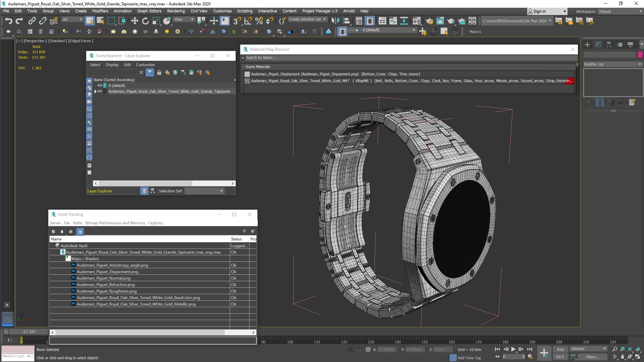Open the Rendering menu
This screenshot has width=644, height=362.
click(x=176, y=11)
